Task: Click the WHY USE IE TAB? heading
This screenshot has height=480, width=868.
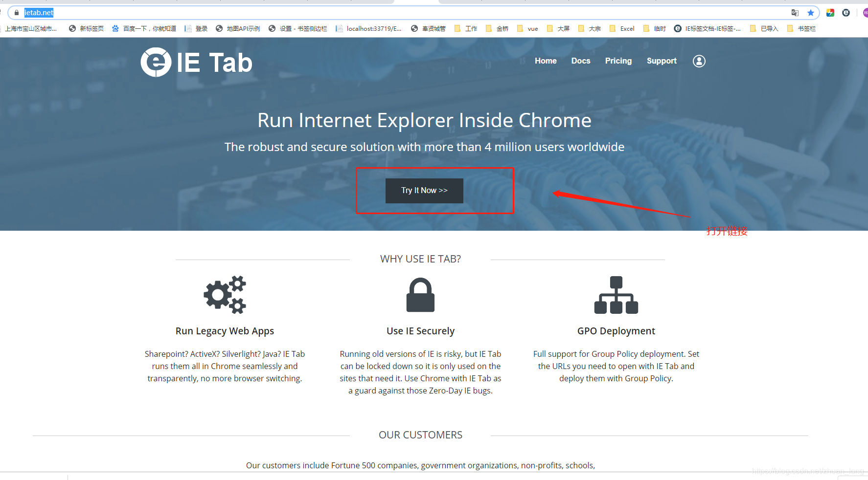Action: tap(420, 259)
